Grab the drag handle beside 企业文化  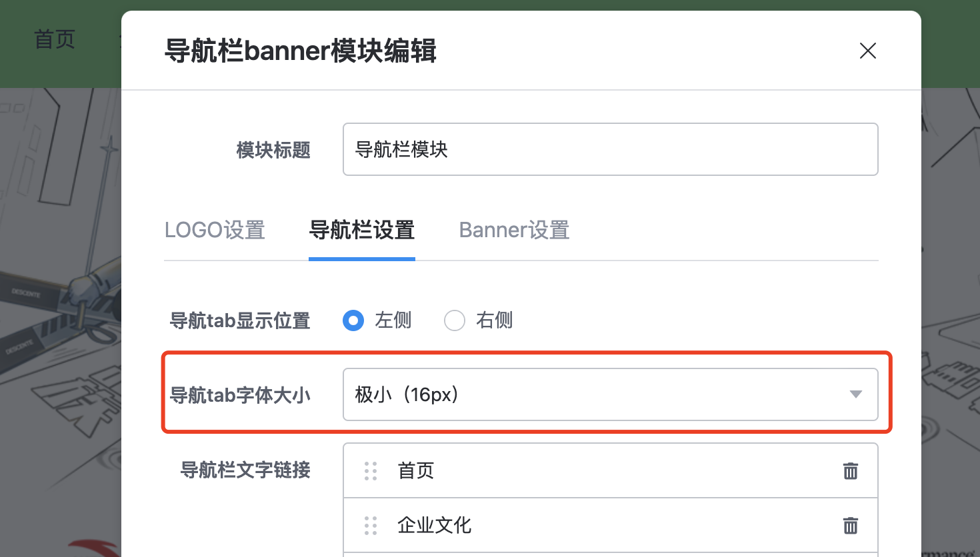[x=371, y=526]
